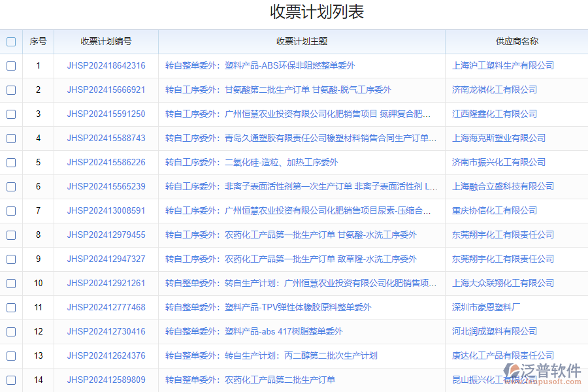
Task: Open subject 塑料产品-ABS环保非阻燃整单委外
Action: point(261,65)
